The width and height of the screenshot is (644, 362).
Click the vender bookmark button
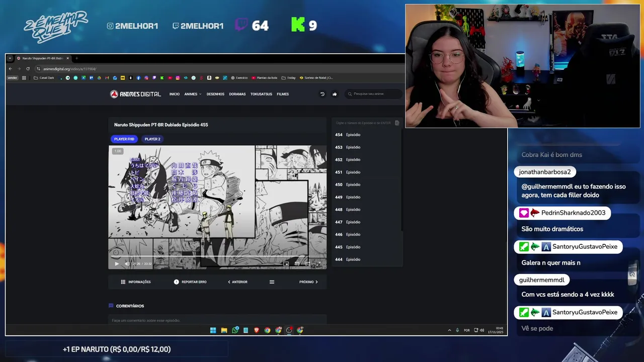[x=12, y=78]
